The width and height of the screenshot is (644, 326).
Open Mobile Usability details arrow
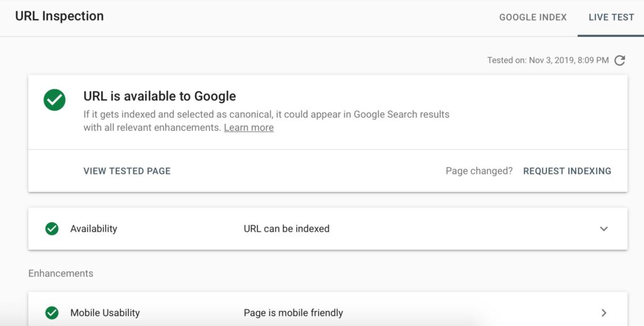604,313
